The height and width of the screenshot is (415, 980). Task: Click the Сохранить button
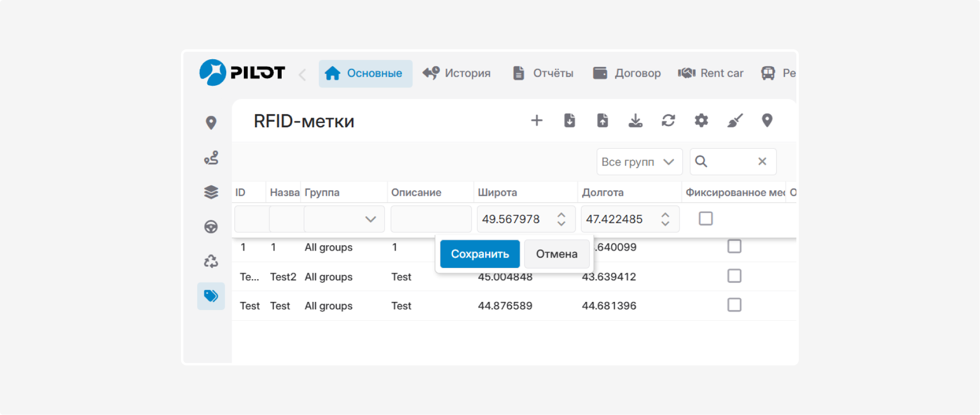click(480, 254)
